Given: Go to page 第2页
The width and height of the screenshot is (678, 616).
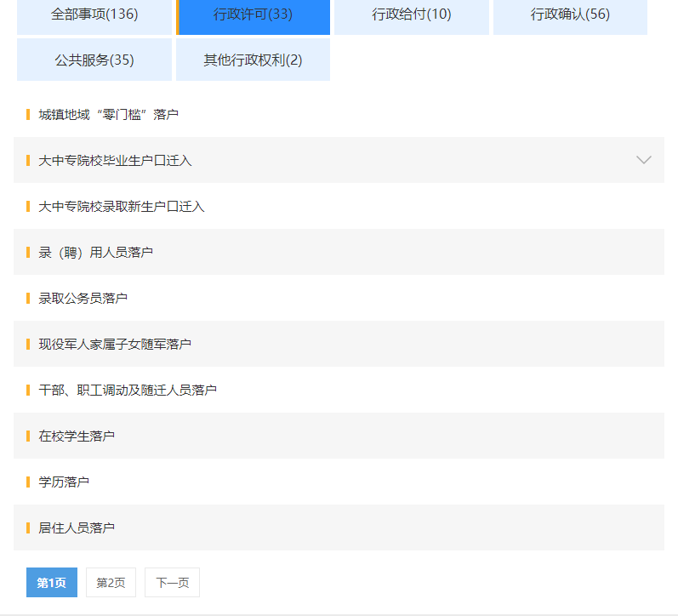Looking at the screenshot, I should point(111,582).
